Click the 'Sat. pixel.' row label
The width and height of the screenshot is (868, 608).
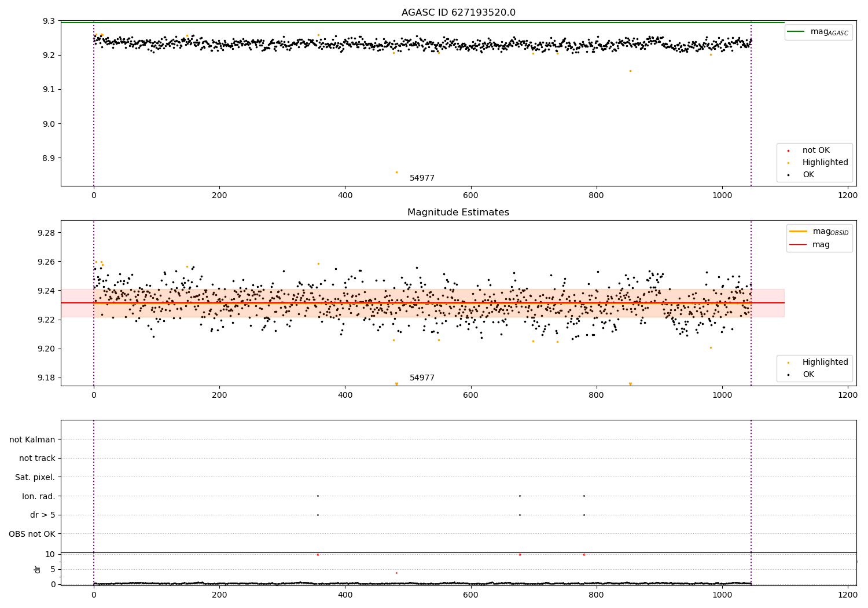pos(35,477)
